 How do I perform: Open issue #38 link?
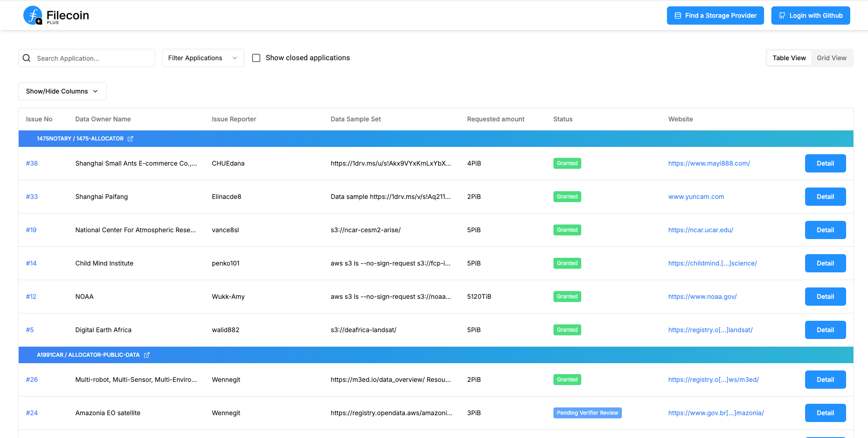[31, 163]
